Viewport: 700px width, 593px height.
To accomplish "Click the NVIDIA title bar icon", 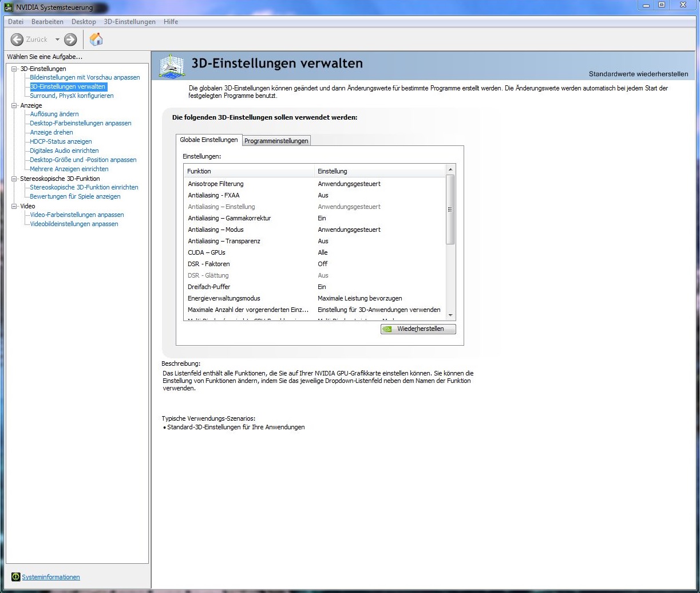I will coord(9,7).
